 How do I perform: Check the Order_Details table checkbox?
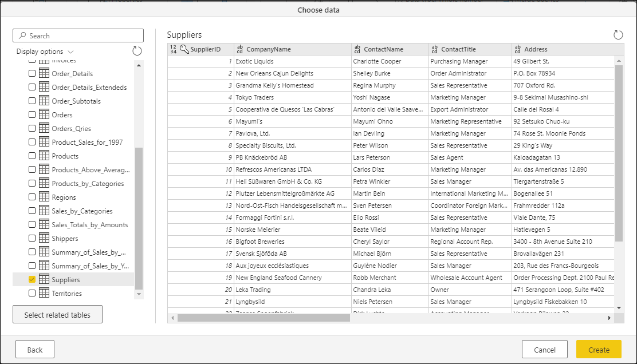[x=32, y=73]
